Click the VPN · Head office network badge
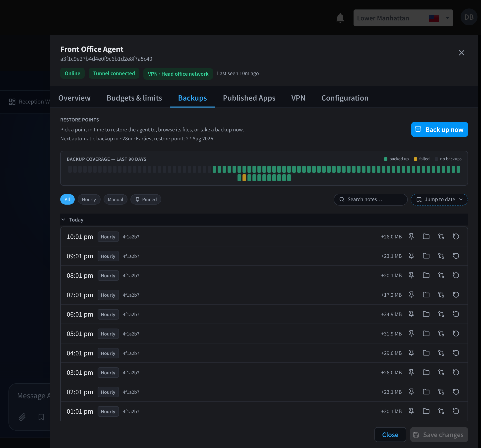The image size is (481, 448). [178, 74]
